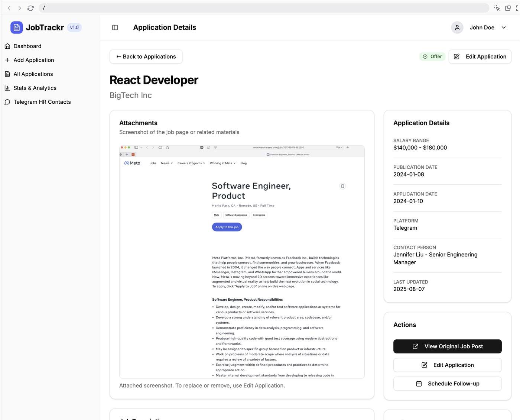Click the calendar icon on Schedule Follow-up
The height and width of the screenshot is (420, 520).
click(x=419, y=384)
